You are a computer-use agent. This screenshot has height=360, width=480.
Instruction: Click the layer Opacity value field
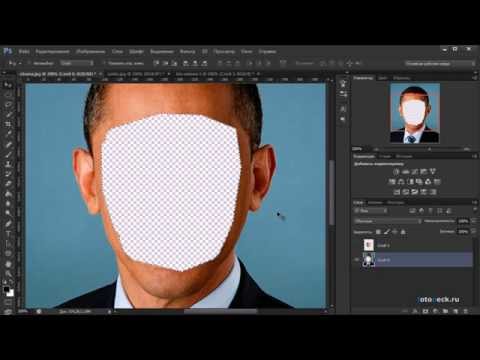[463, 221]
